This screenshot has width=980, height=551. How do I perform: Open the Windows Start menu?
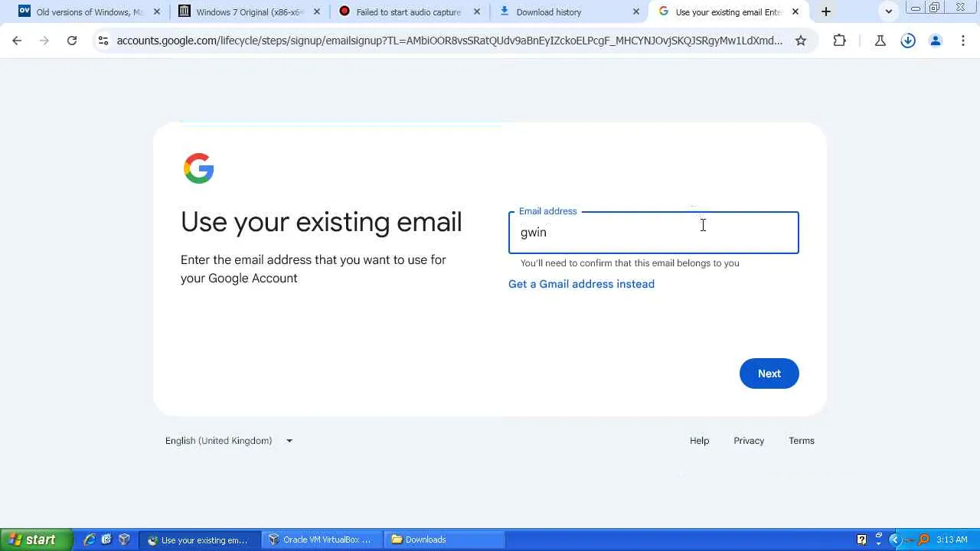36,540
